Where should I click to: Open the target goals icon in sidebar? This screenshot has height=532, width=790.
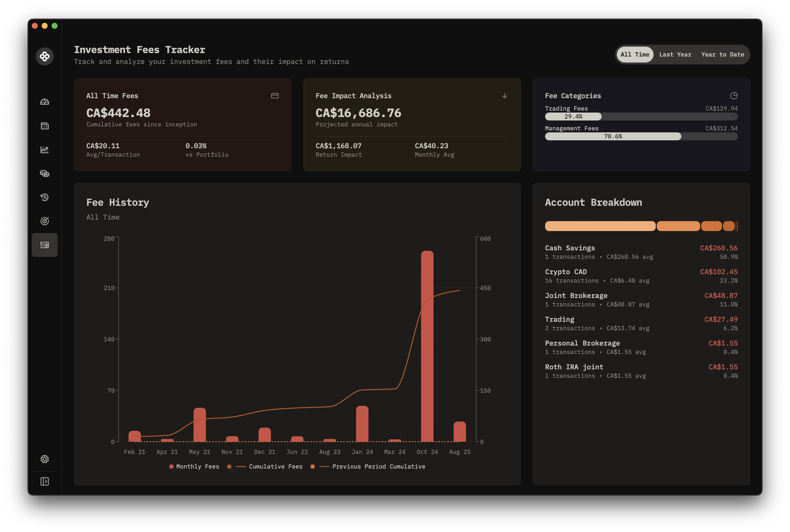[x=44, y=221]
